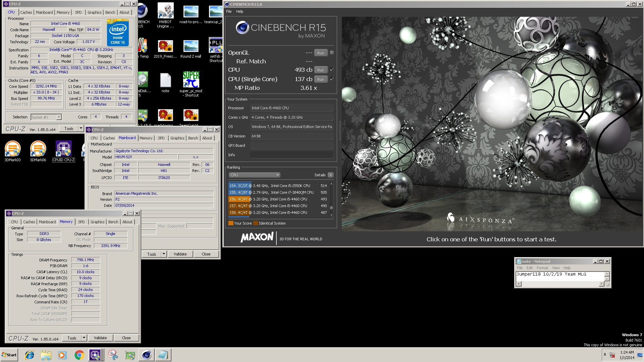Click the GFX Board field in Cinebench
Viewport: 644px width, 362px height.
(x=291, y=145)
